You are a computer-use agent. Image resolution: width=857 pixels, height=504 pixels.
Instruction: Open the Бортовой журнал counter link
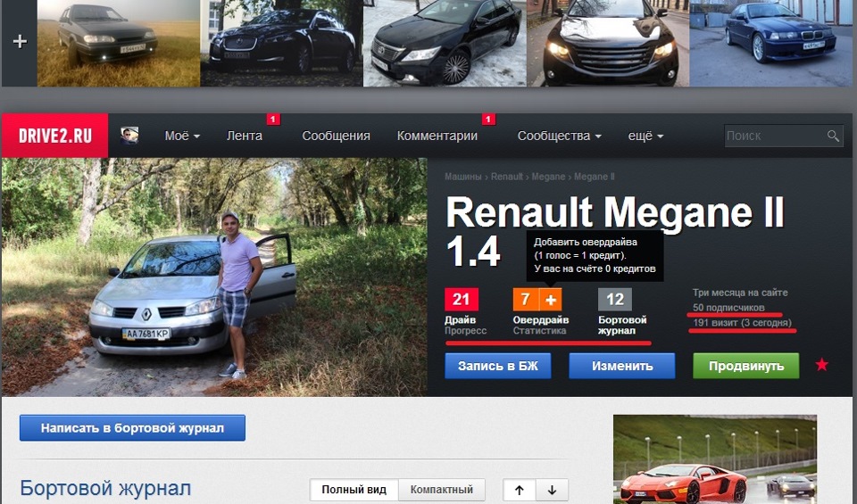point(622,326)
